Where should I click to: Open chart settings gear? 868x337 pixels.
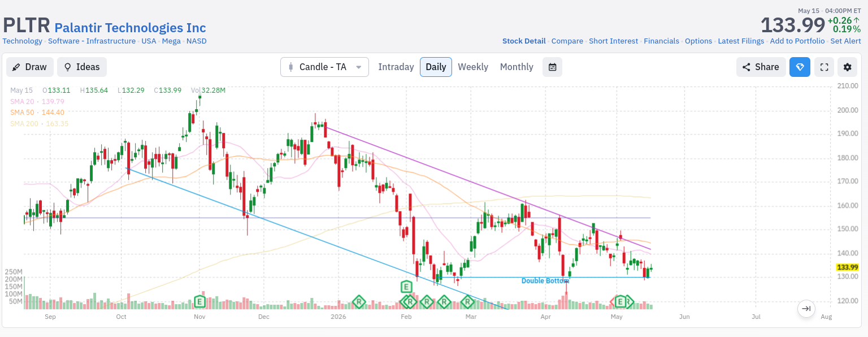pos(847,67)
